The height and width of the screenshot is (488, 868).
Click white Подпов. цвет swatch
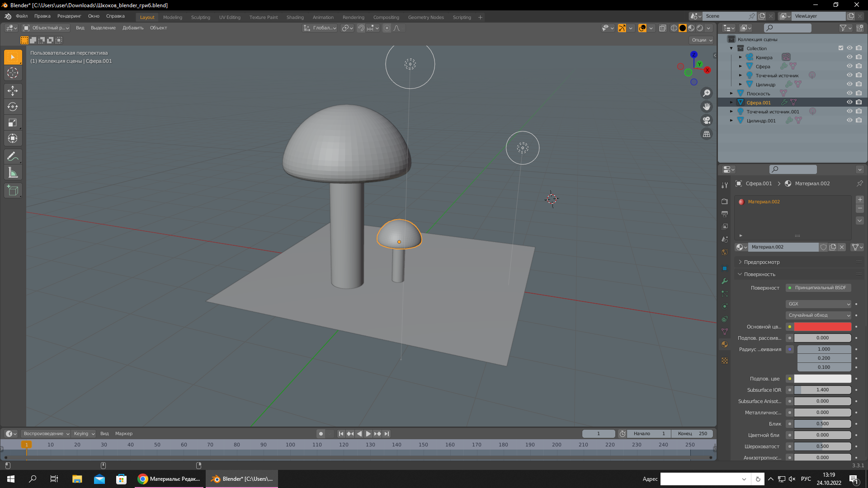point(823,379)
